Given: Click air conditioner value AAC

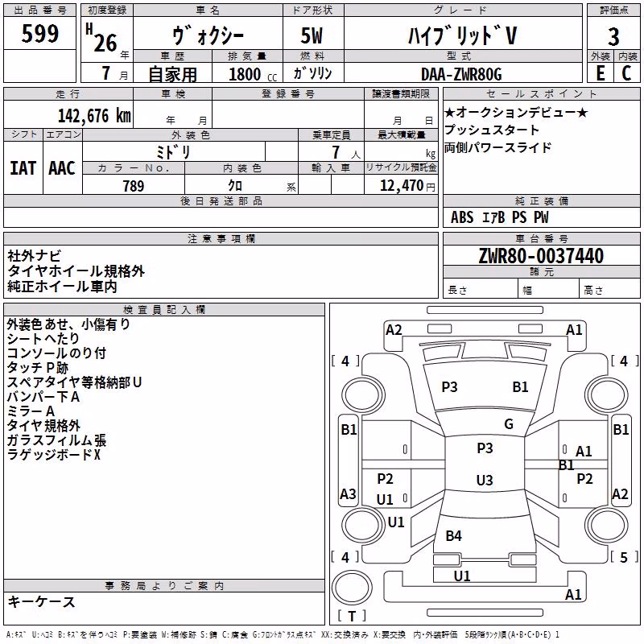Looking at the screenshot, I should pos(62,168).
